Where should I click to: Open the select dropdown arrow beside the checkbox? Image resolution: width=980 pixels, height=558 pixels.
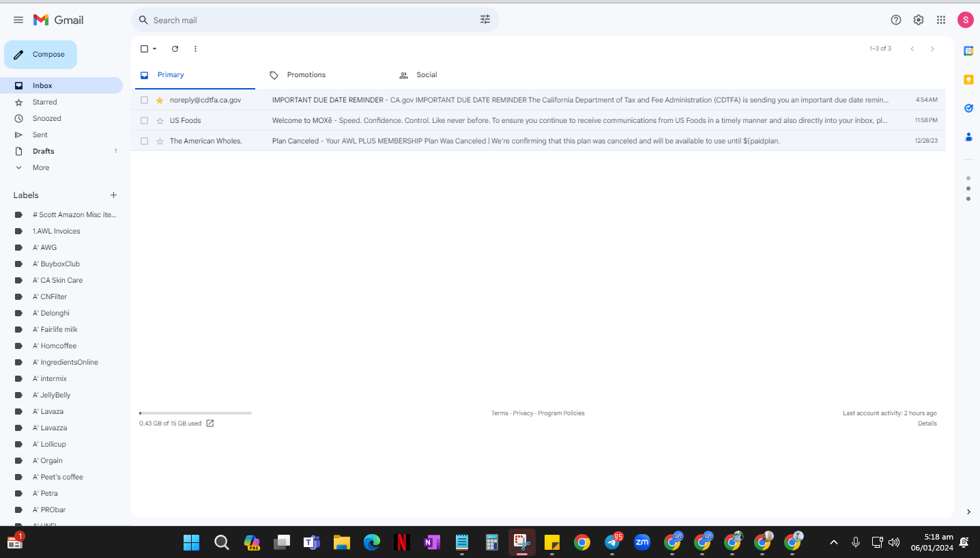click(155, 48)
